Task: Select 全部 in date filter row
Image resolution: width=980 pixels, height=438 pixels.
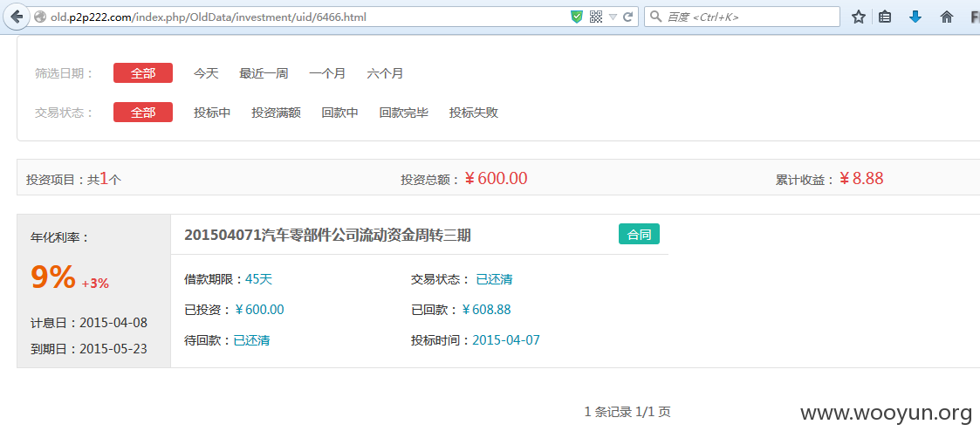Action: click(142, 73)
